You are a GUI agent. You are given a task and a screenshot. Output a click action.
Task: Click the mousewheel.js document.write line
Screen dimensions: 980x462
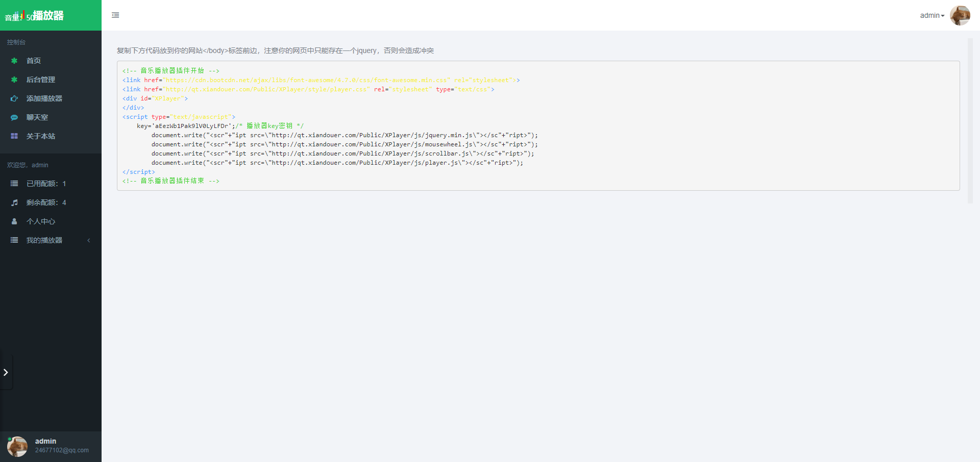[x=345, y=144]
